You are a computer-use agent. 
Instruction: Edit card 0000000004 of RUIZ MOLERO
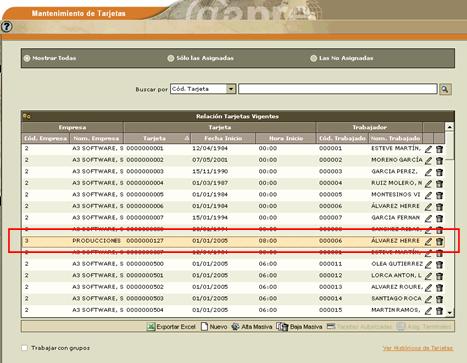pos(428,184)
